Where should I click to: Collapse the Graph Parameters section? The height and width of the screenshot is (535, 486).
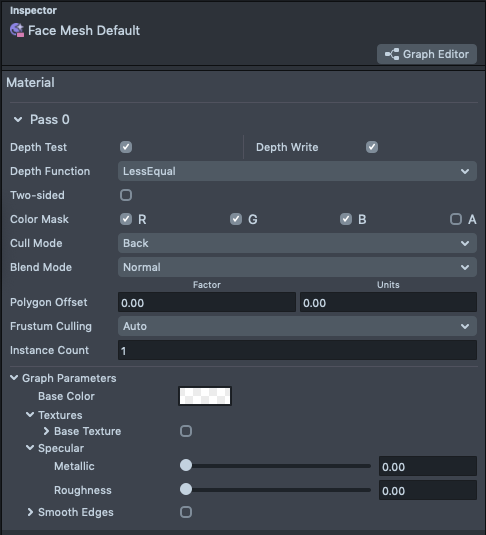tap(14, 378)
